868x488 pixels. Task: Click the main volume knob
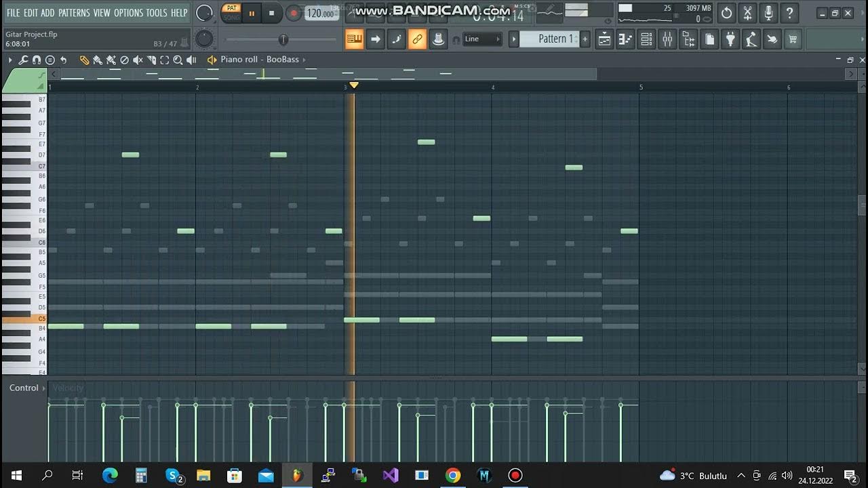pos(203,13)
